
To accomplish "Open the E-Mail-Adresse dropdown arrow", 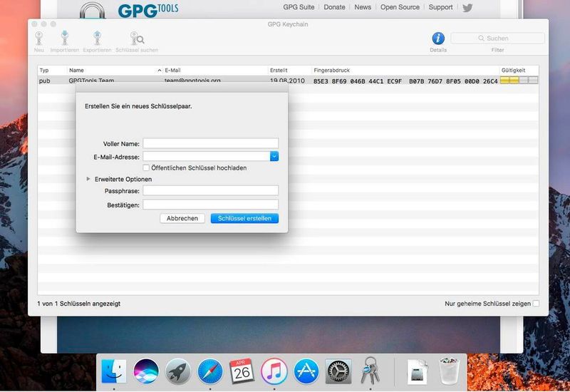I will pyautogui.click(x=274, y=156).
